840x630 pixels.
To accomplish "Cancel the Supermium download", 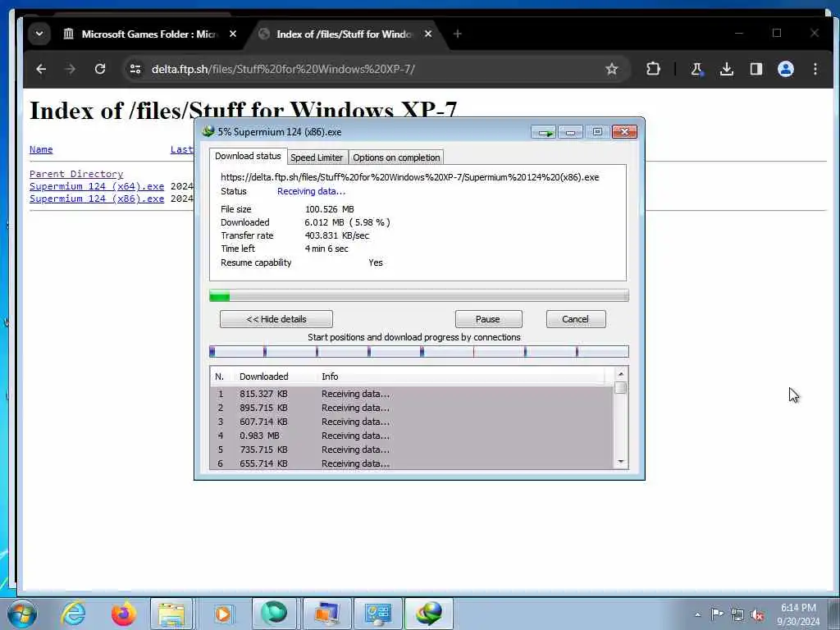I will tap(575, 319).
